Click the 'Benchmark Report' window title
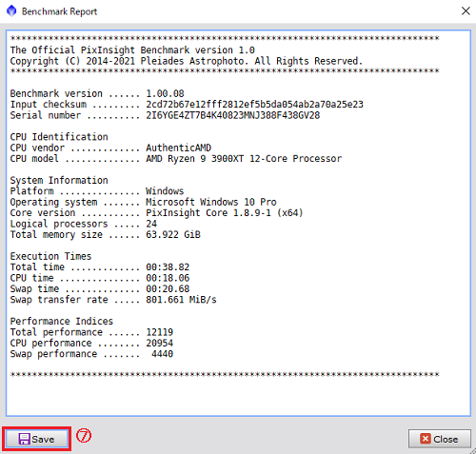The width and height of the screenshot is (476, 454). point(59,11)
